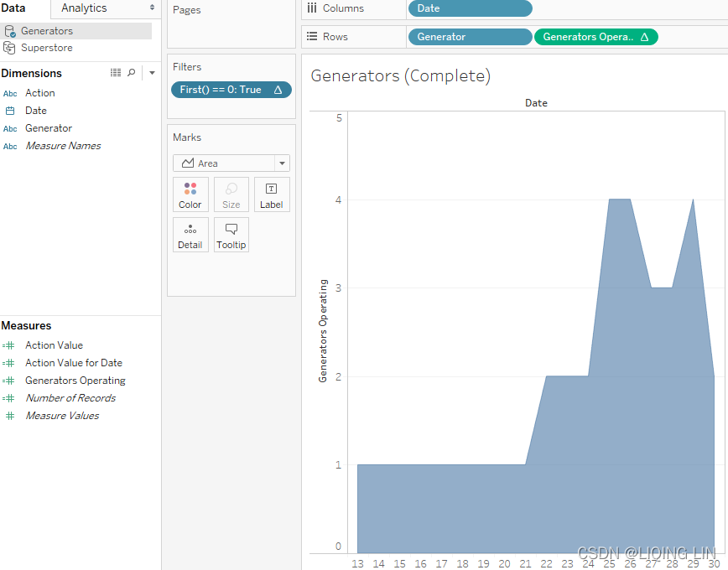
Task: Click the calendar icon beside Date
Action: (x=10, y=111)
